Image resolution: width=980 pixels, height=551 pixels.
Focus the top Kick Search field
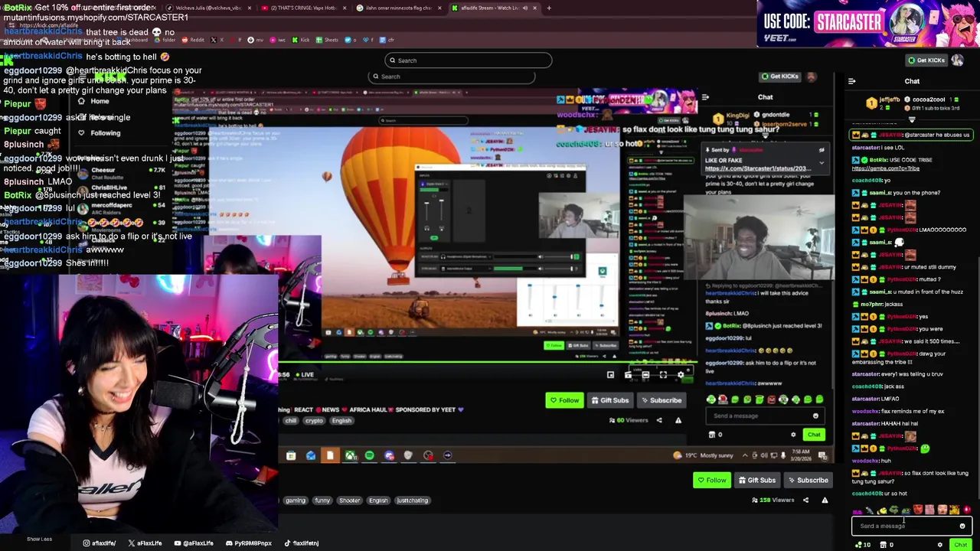468,60
